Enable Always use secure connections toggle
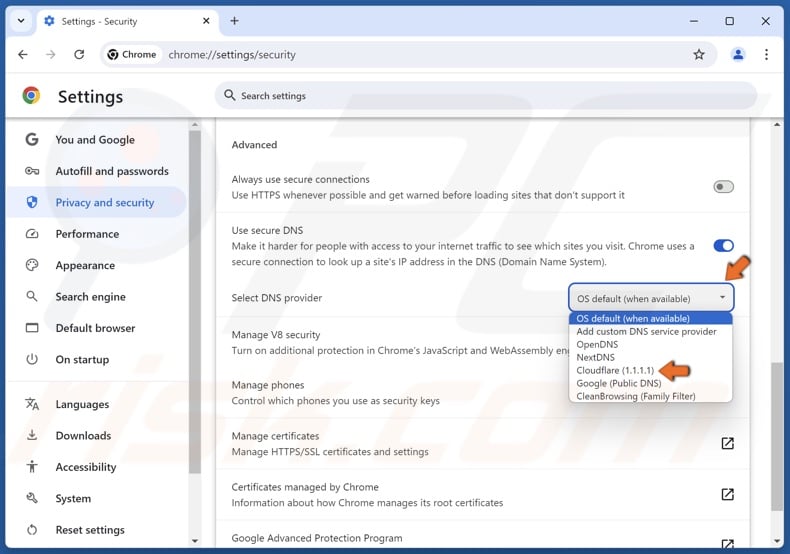 point(723,187)
